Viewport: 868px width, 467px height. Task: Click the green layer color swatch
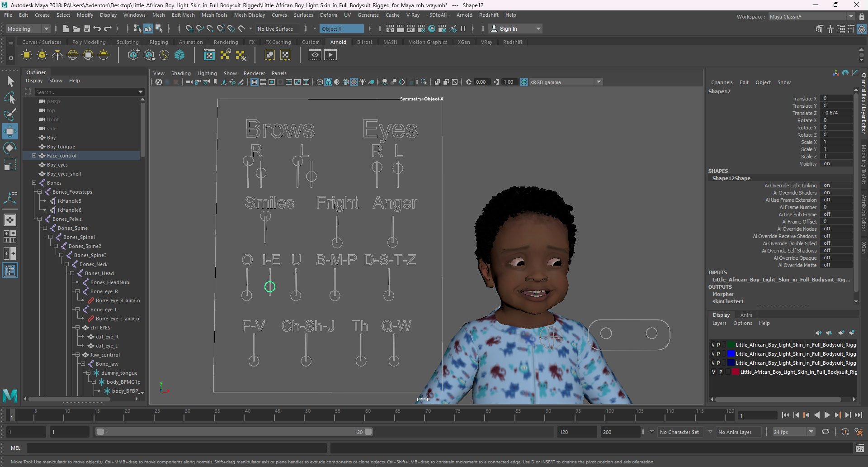pyautogui.click(x=731, y=345)
